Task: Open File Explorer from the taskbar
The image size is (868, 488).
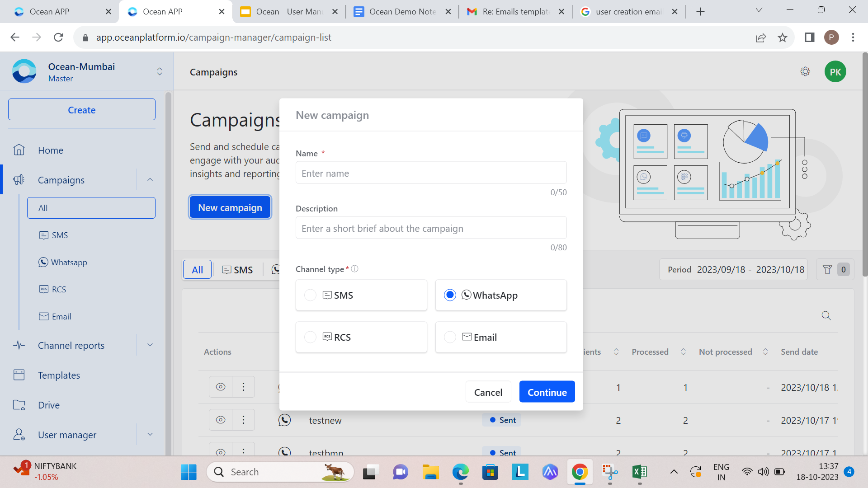Action: click(430, 472)
